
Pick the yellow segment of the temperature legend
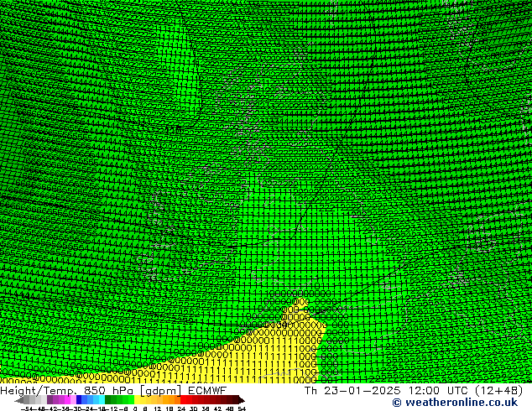(143, 400)
